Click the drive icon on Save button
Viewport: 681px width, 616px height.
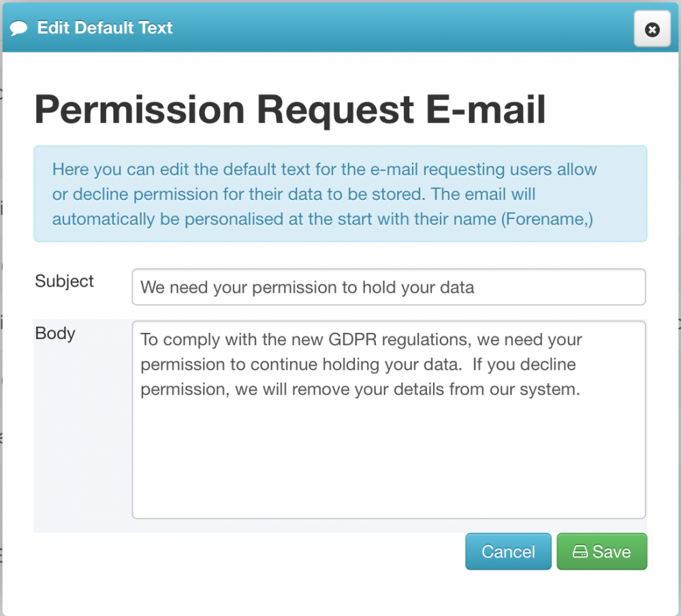point(580,551)
